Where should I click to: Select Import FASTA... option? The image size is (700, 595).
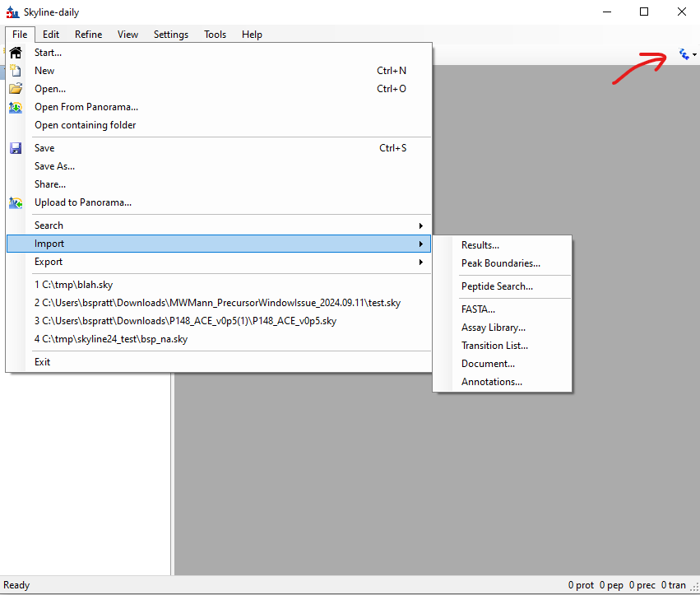point(478,309)
